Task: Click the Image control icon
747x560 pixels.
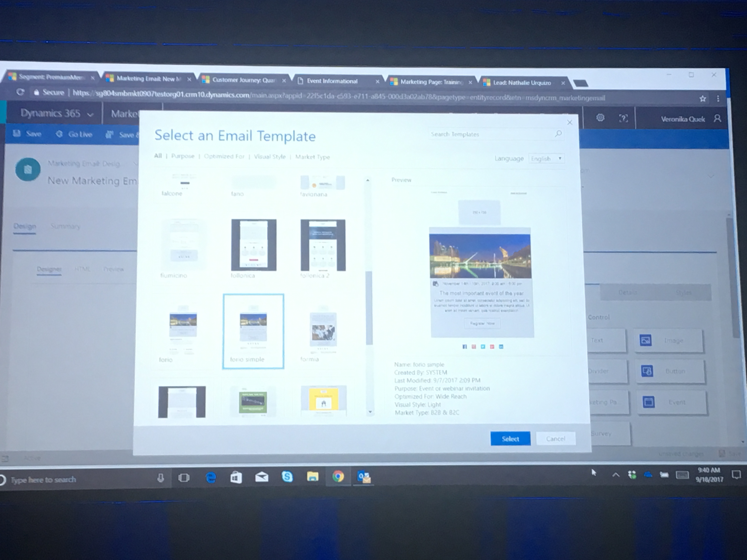Action: click(x=646, y=340)
